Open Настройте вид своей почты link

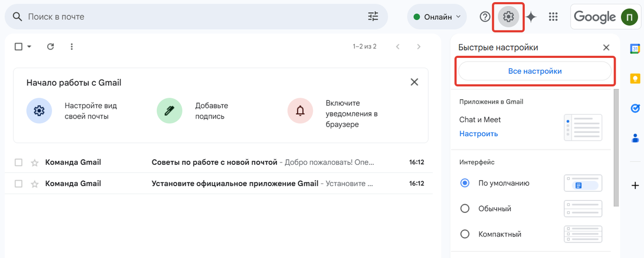[x=91, y=111]
